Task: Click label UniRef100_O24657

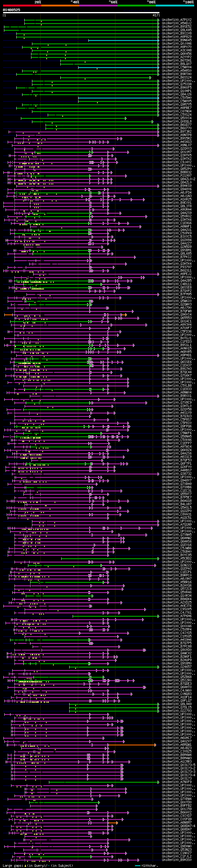Action: (x=177, y=667)
